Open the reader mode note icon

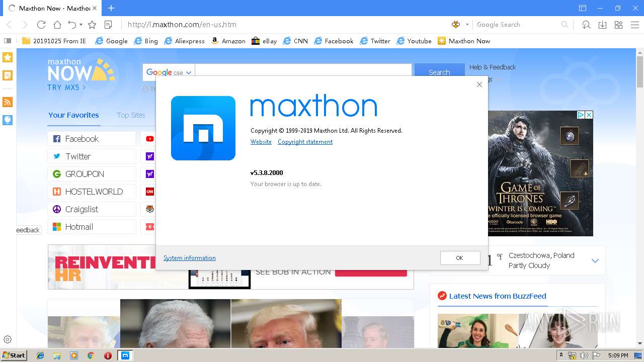pos(108,24)
